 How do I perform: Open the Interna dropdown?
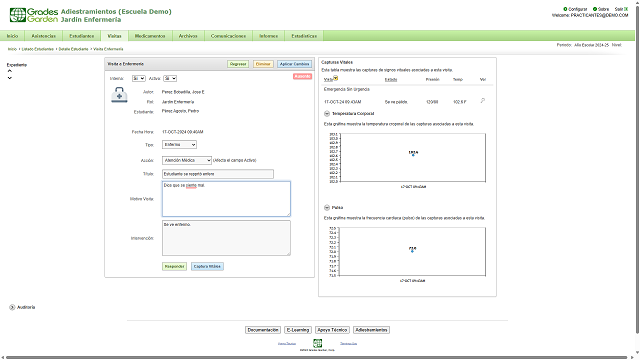point(138,78)
